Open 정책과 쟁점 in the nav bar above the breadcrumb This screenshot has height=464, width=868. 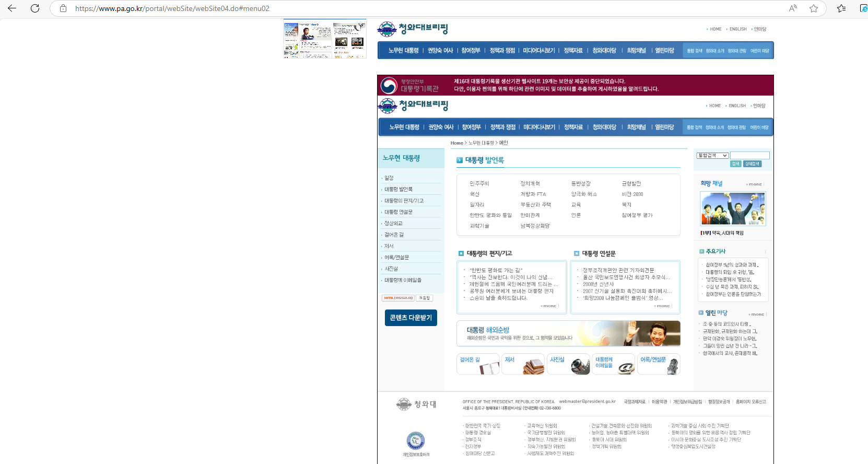502,127
